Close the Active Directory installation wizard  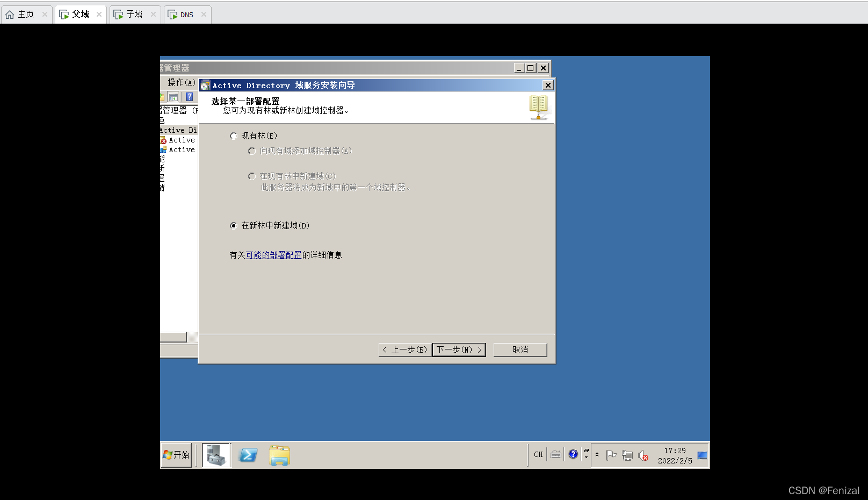[548, 85]
